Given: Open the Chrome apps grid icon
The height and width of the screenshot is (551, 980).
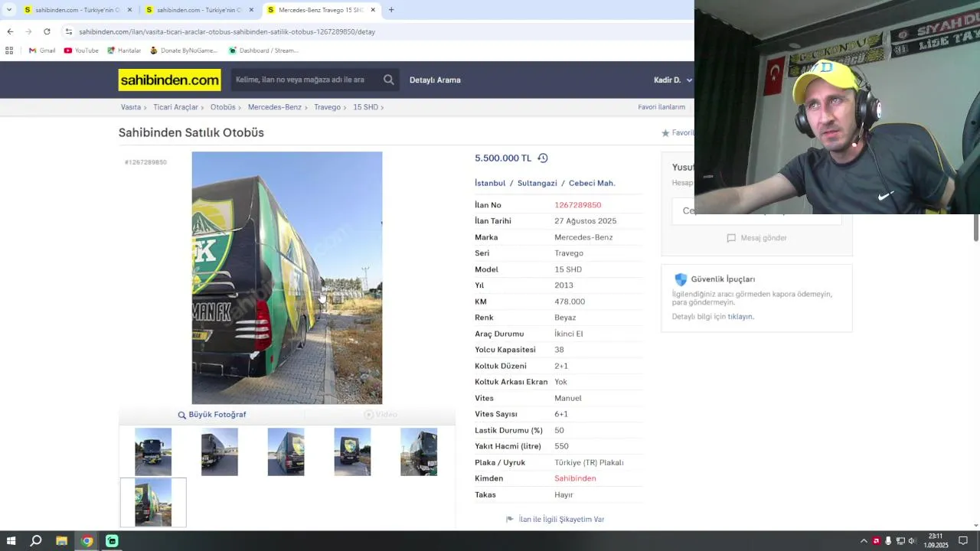Looking at the screenshot, I should (9, 51).
